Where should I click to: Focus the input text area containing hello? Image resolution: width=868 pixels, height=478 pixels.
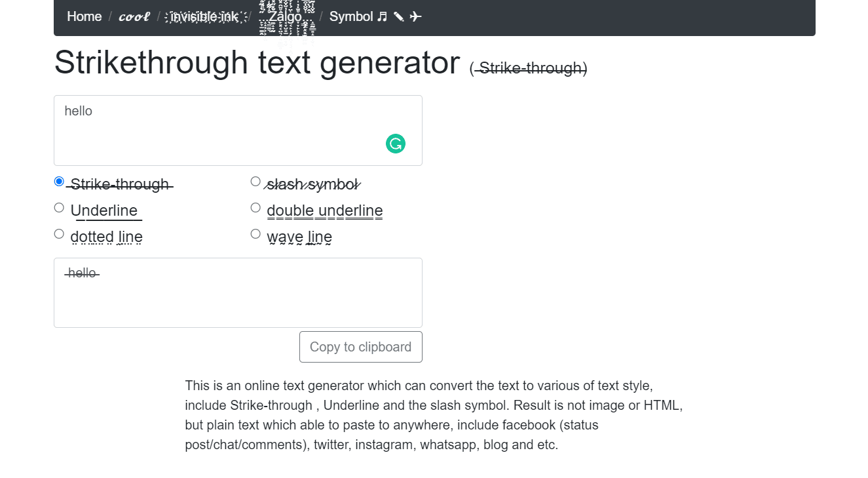pyautogui.click(x=238, y=130)
